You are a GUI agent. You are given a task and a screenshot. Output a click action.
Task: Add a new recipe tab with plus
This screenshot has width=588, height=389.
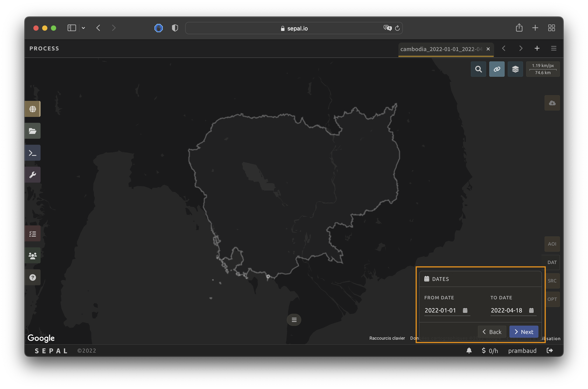pos(537,48)
